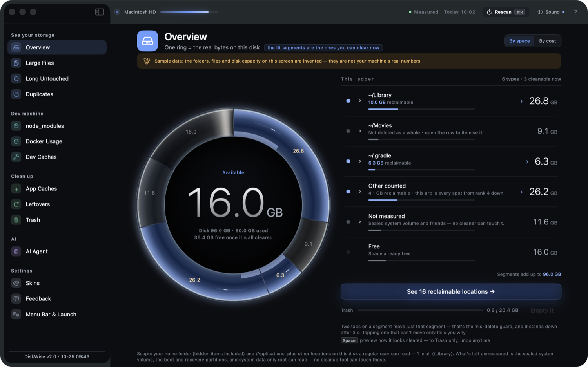Click the 'Measured · Today 10:02' status

(x=442, y=12)
